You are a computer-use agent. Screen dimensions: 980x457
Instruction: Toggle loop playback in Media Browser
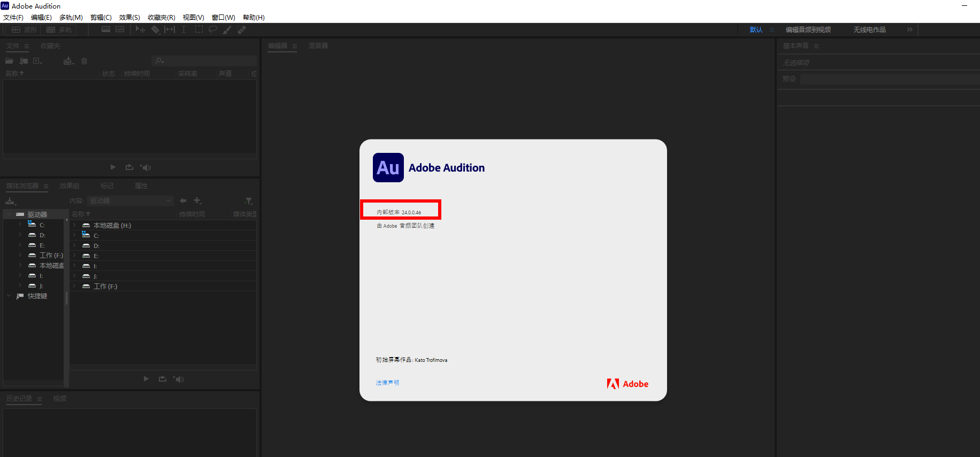point(163,379)
